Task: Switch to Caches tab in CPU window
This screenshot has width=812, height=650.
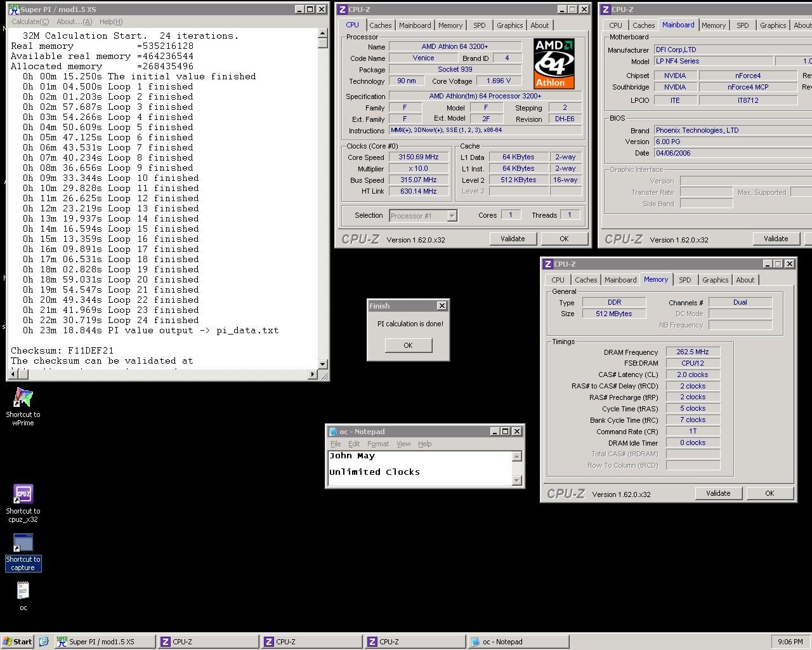Action: click(x=381, y=25)
